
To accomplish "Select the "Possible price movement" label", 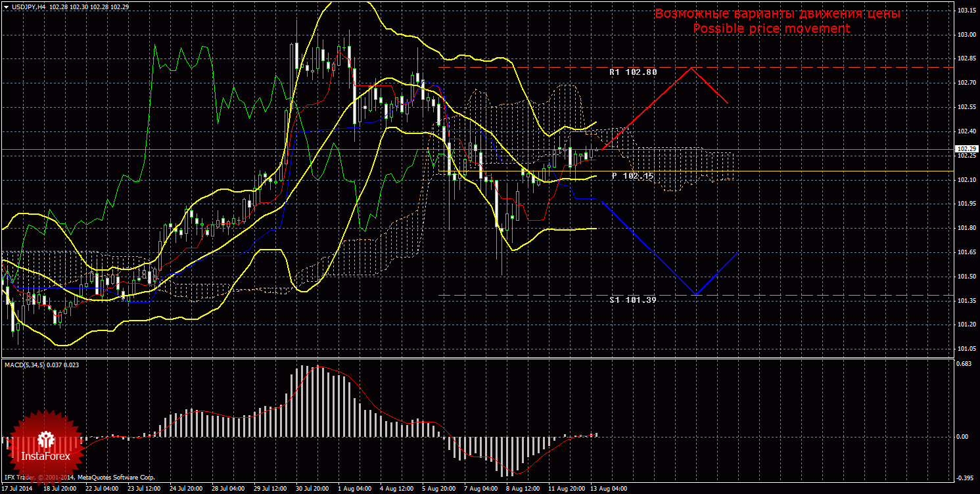I will click(772, 29).
